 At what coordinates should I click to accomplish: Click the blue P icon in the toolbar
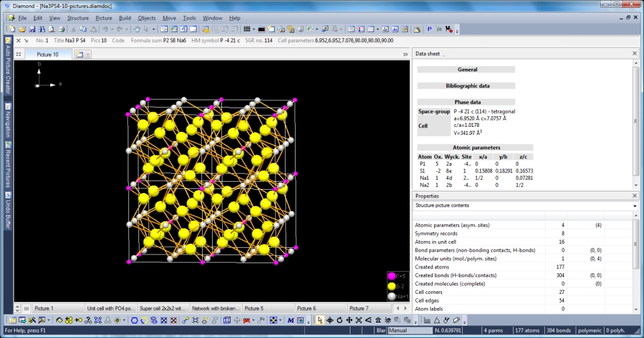(x=429, y=29)
